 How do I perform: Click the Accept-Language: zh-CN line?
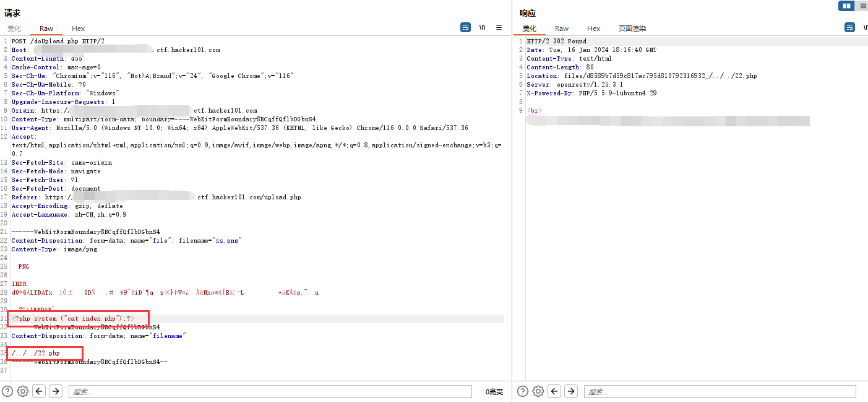[x=69, y=214]
